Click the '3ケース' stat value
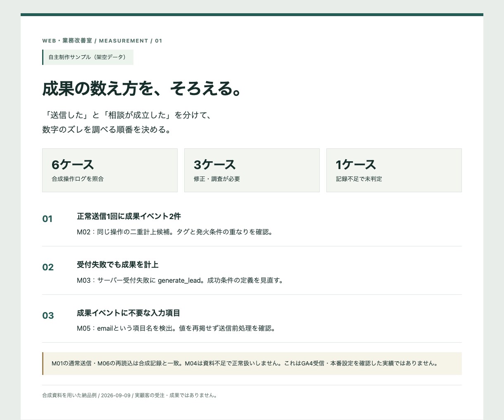 click(x=215, y=165)
